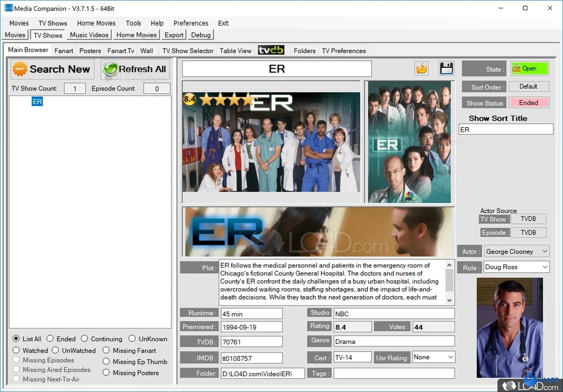Click the TVDB ID field showing 70761
The image size is (563, 392).
[x=252, y=341]
